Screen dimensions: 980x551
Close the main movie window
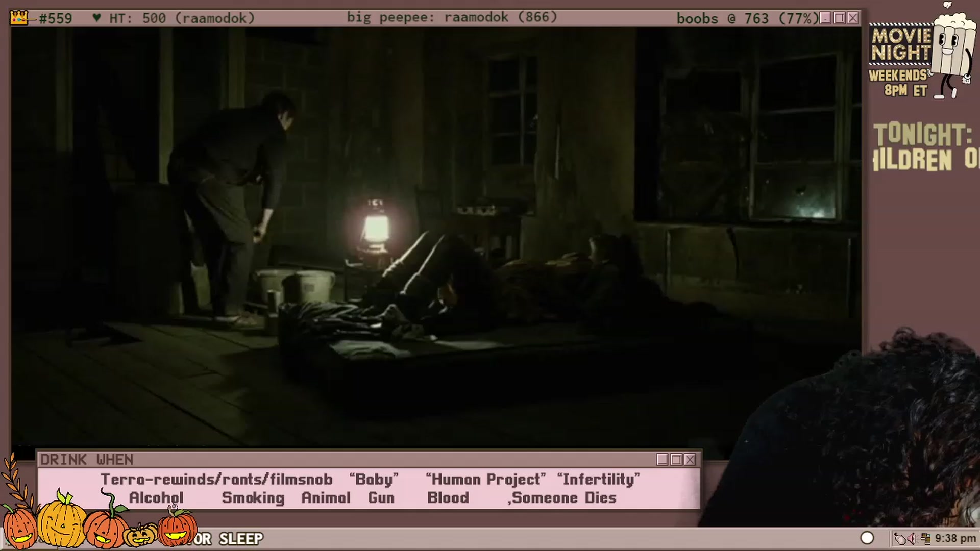[853, 18]
